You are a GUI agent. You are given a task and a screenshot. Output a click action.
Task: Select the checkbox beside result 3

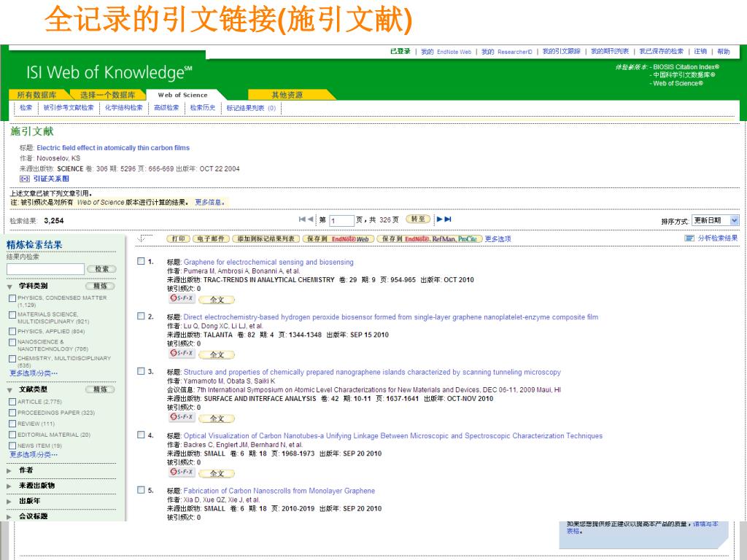click(141, 371)
